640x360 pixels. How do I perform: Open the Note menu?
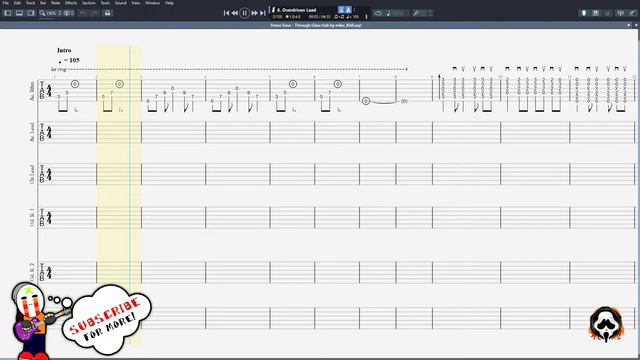point(56,3)
